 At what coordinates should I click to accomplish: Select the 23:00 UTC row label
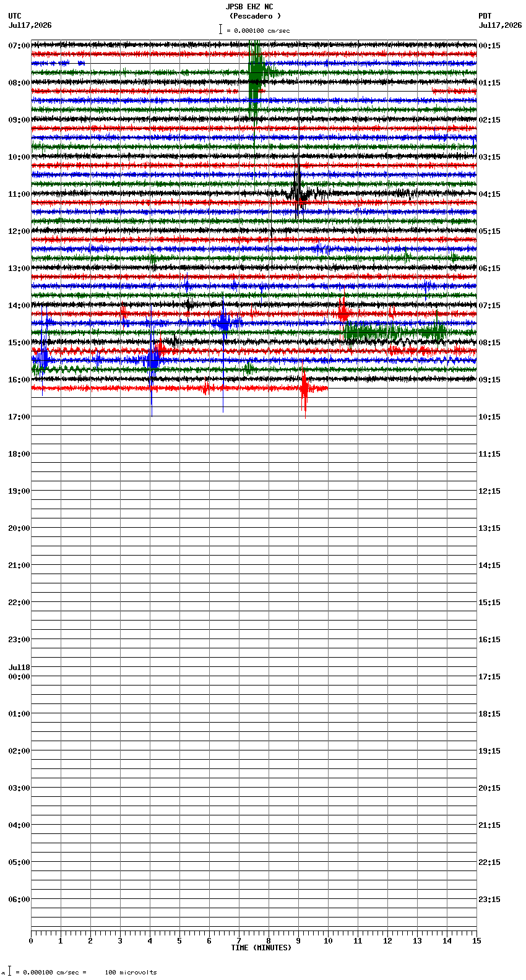[19, 640]
